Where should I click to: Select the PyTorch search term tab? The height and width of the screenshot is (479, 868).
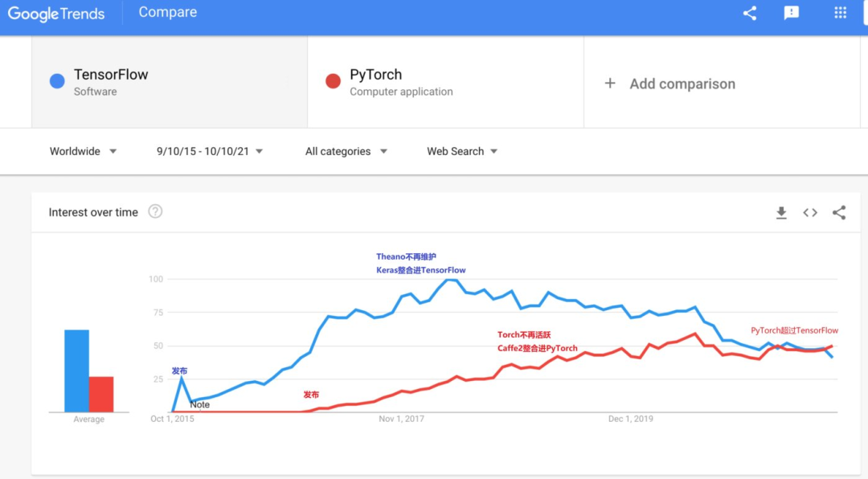445,82
